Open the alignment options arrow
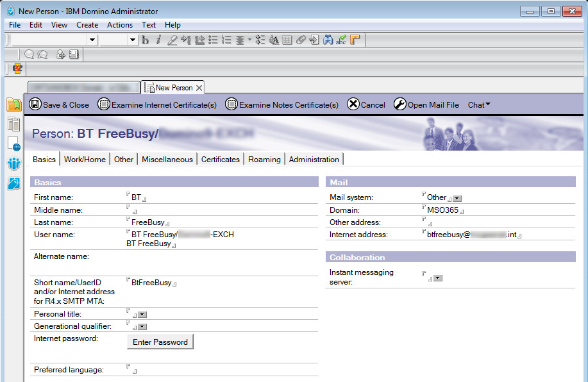Screen dimensions: 588x382 click(249, 40)
